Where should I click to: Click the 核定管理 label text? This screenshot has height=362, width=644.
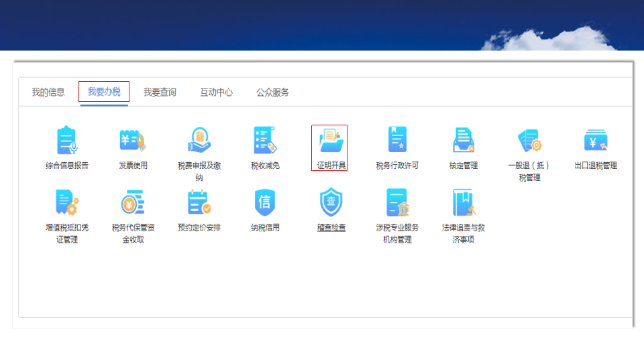coord(464,166)
